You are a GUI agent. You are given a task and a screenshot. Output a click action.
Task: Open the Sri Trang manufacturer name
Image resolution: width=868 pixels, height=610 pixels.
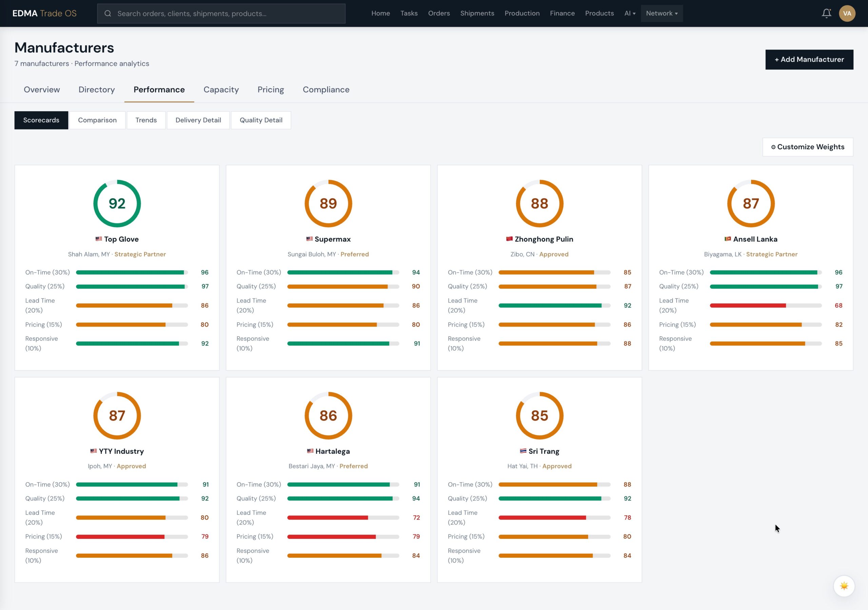[x=544, y=451]
